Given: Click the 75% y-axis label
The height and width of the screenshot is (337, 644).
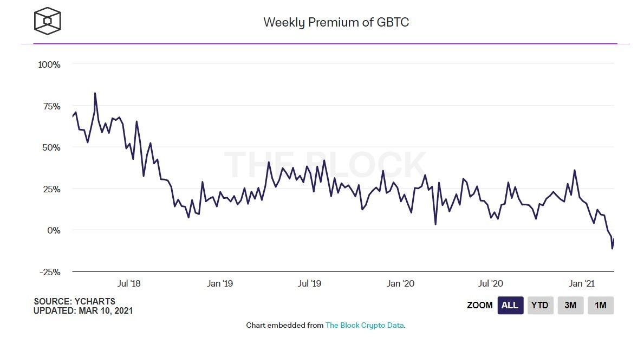Looking at the screenshot, I should click(51, 106).
